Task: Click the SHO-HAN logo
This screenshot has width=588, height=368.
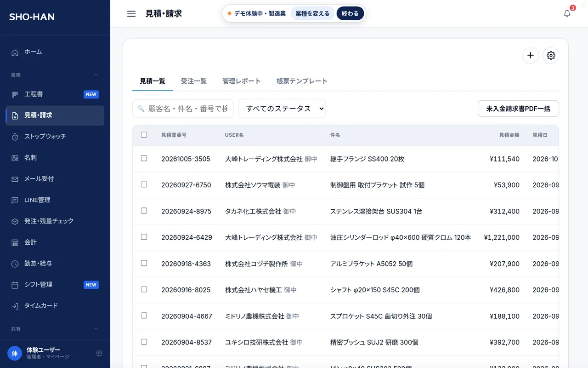Action: 32,17
